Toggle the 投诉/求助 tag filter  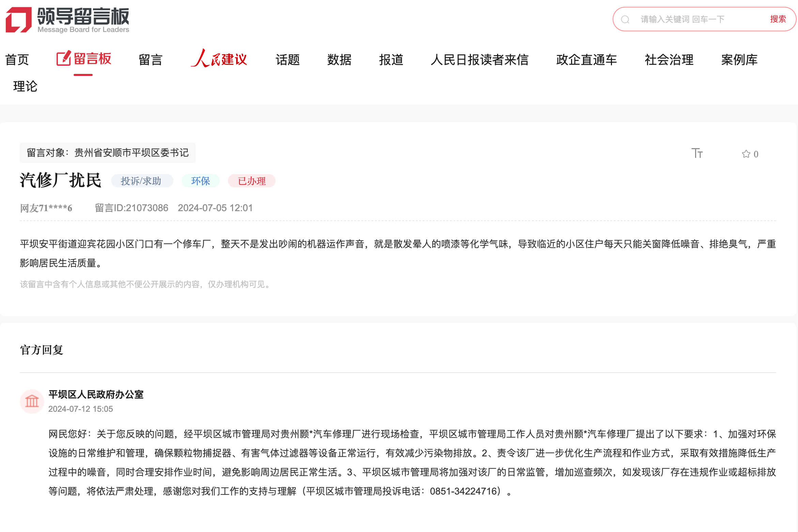point(142,181)
